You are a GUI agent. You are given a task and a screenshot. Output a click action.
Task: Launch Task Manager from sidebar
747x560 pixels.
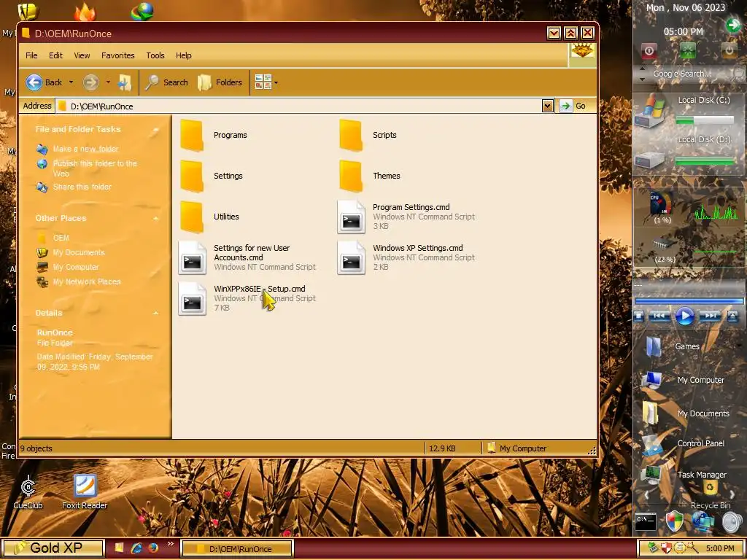click(683, 475)
